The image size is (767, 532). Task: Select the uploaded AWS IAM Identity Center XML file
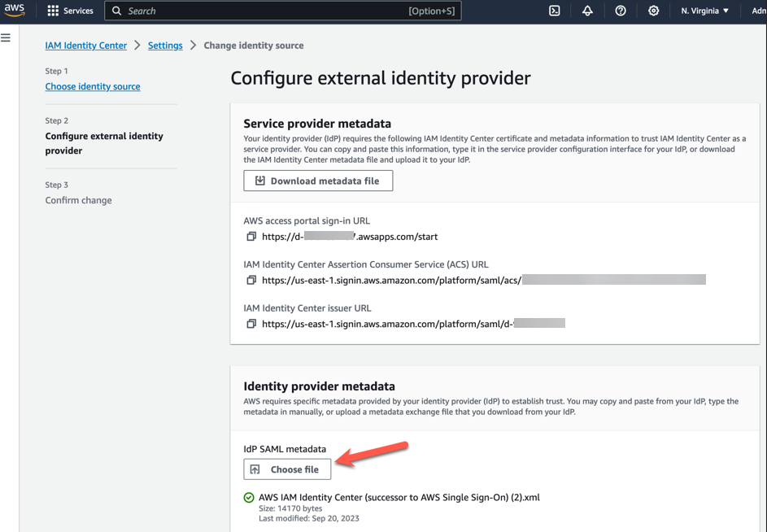click(x=398, y=497)
